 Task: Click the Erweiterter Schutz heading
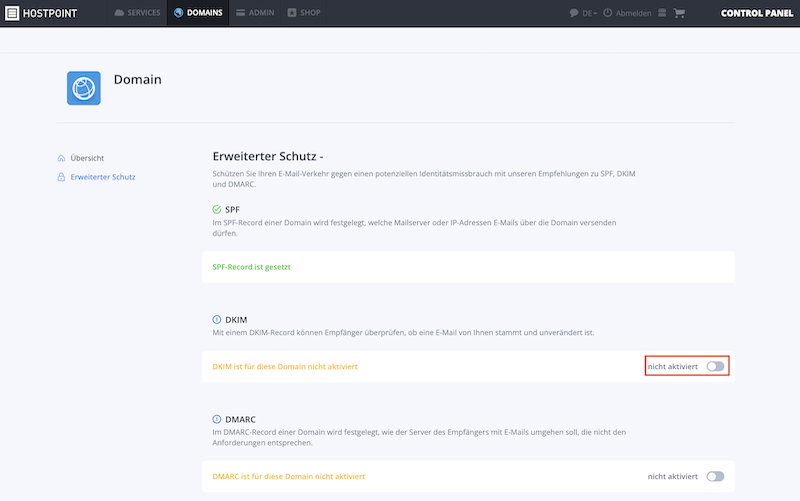point(268,156)
